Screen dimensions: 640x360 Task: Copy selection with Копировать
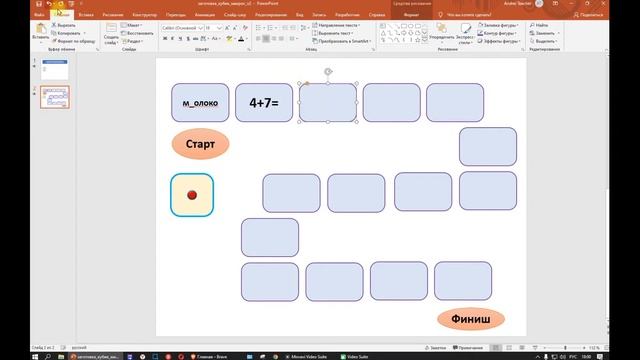pos(66,33)
